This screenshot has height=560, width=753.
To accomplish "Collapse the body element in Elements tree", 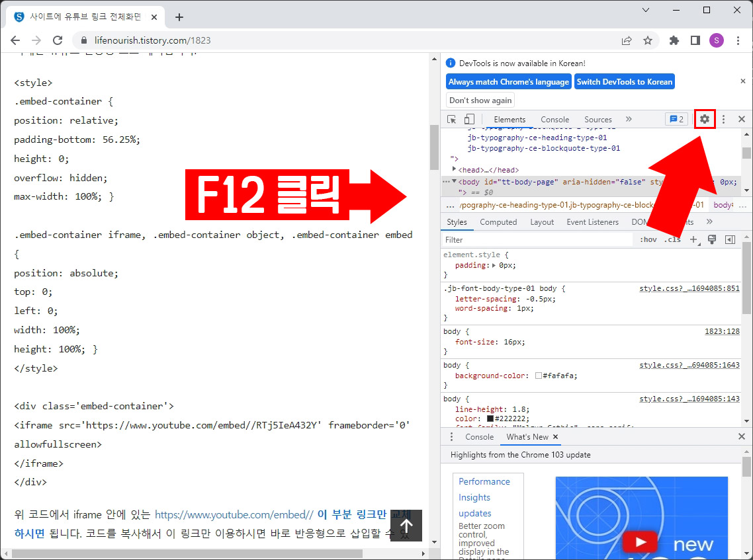I will tap(455, 182).
